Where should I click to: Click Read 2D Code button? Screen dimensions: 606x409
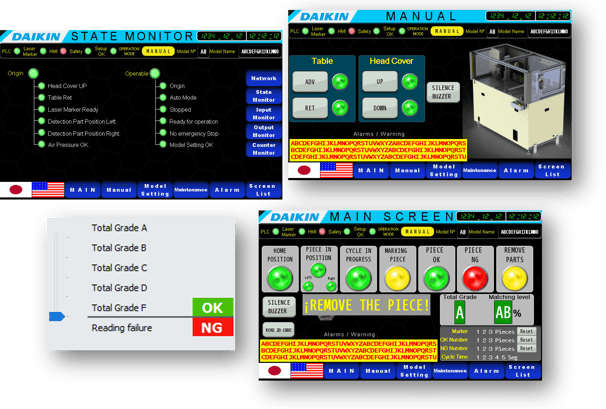coord(279,330)
